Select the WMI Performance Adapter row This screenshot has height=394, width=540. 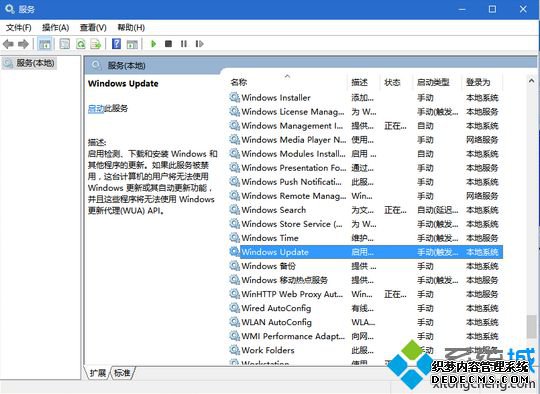(x=366, y=336)
